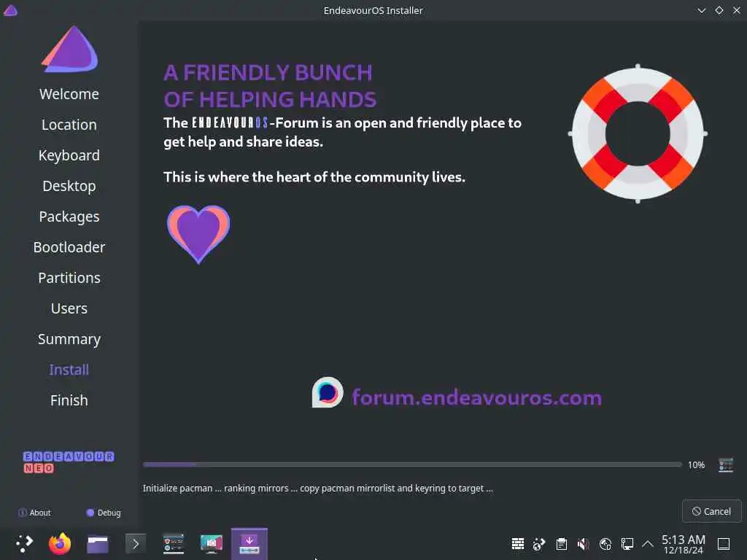Screen dimensions: 747x560
Task: Open the muted volume tray icon
Action: coord(583,543)
